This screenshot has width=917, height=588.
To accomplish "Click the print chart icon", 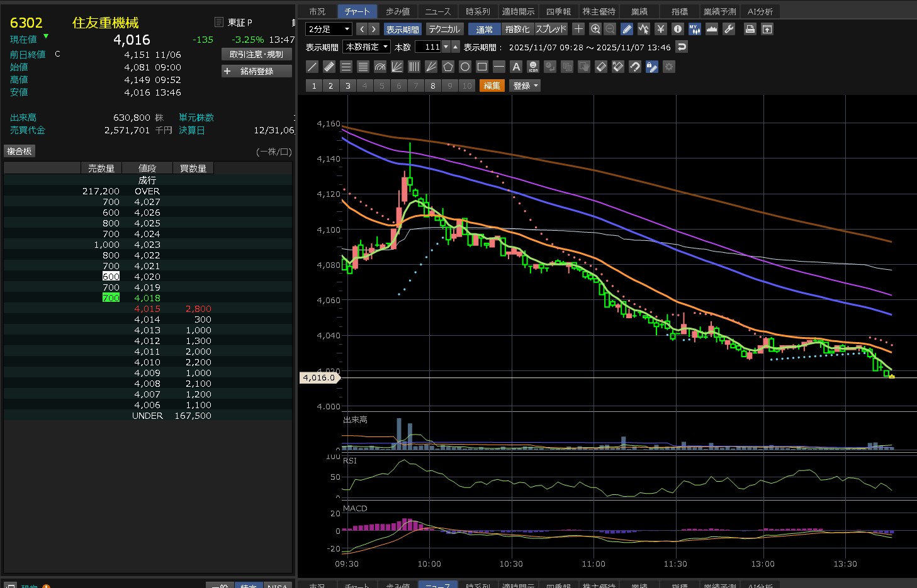I will pos(750,29).
